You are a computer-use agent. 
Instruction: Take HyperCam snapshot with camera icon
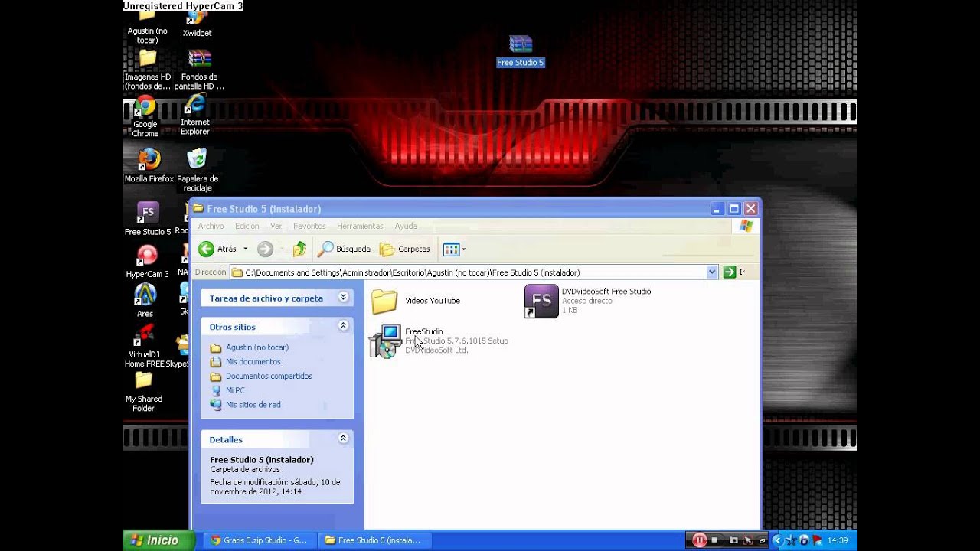733,540
